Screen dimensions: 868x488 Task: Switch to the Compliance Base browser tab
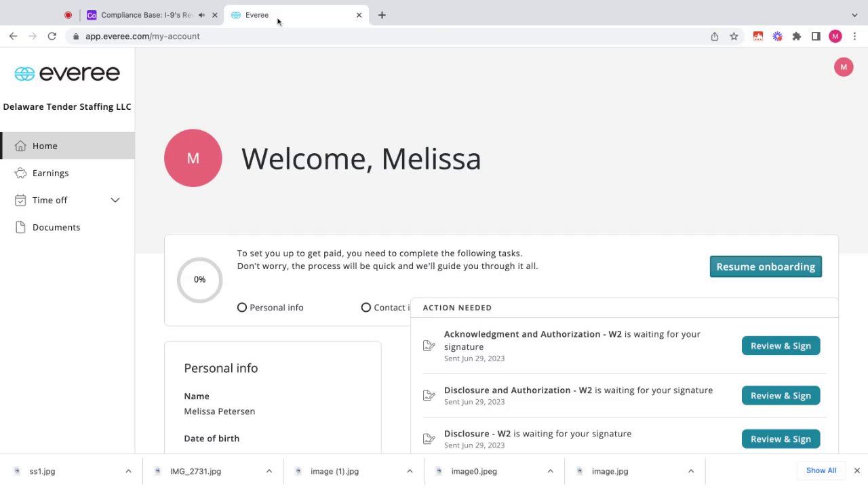coord(146,15)
